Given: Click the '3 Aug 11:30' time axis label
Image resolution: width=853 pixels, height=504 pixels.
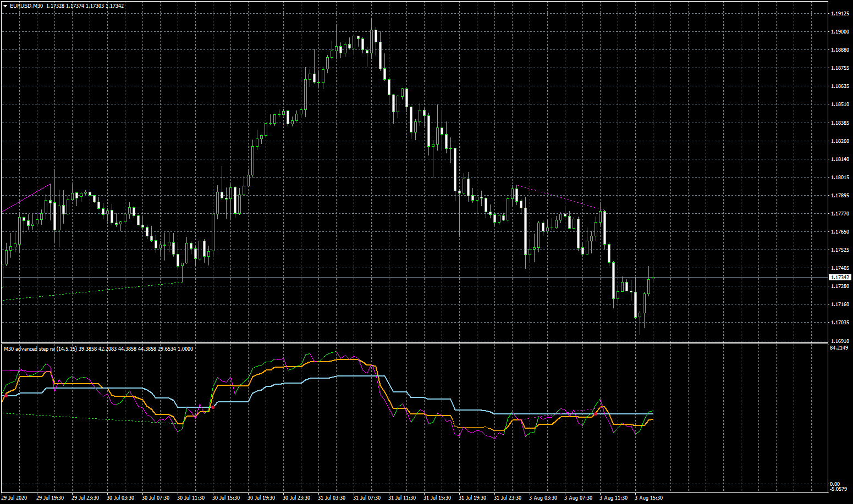Looking at the screenshot, I should (x=614, y=498).
